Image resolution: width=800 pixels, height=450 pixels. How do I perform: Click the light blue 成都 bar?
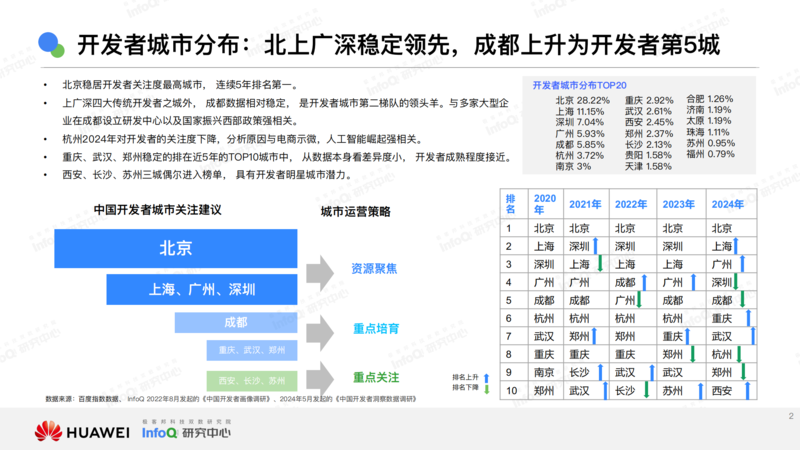[236, 322]
